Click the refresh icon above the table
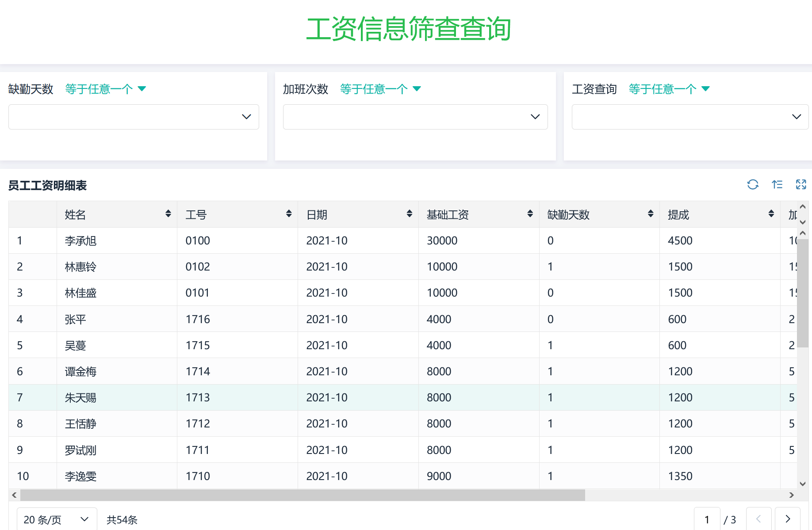This screenshot has height=530, width=812. pos(753,184)
